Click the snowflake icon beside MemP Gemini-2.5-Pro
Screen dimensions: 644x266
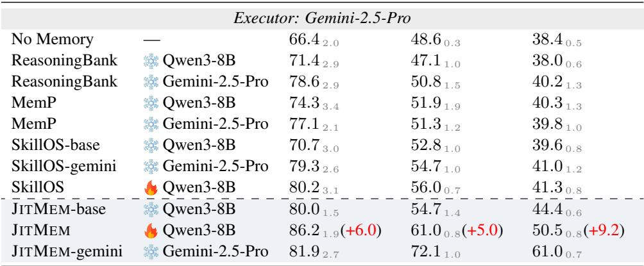pos(151,124)
